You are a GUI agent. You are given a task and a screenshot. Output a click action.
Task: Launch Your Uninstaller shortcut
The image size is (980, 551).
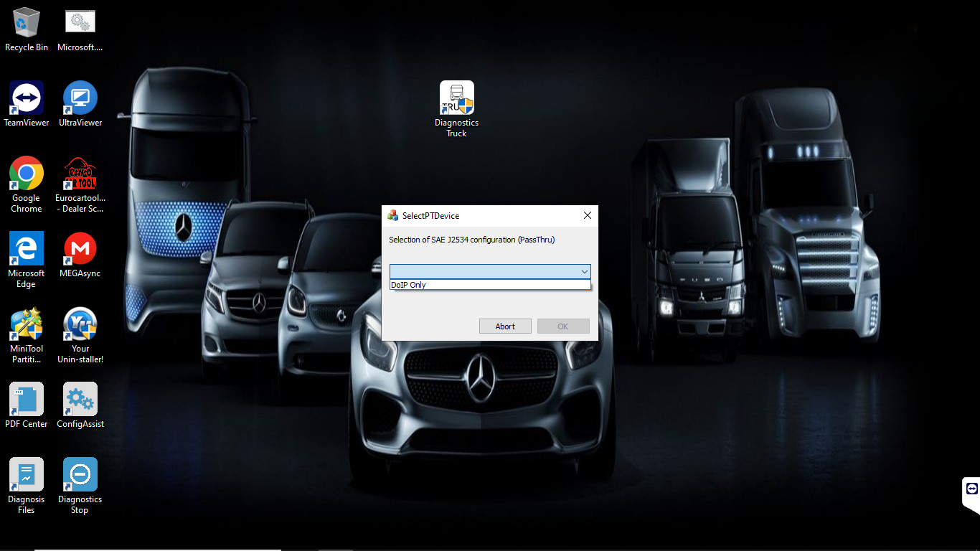click(80, 324)
